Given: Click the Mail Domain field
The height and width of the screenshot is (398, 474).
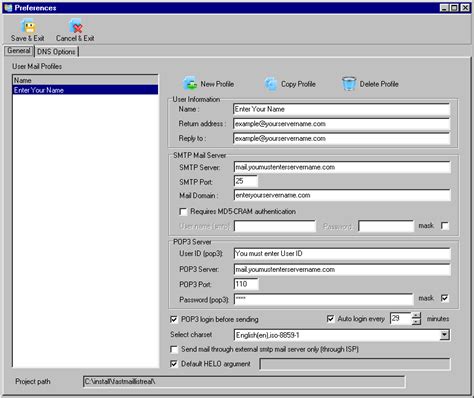Looking at the screenshot, I should 342,195.
